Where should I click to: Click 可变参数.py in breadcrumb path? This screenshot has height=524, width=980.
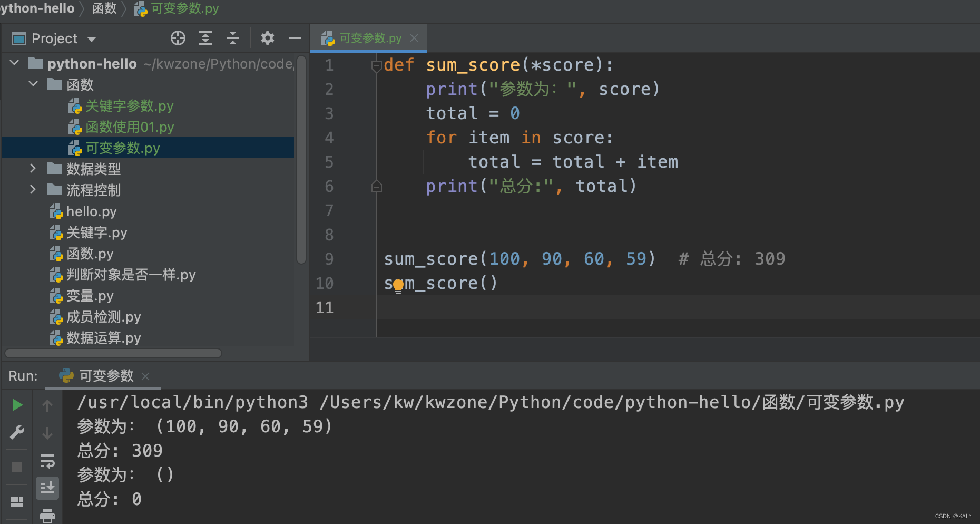click(176, 8)
